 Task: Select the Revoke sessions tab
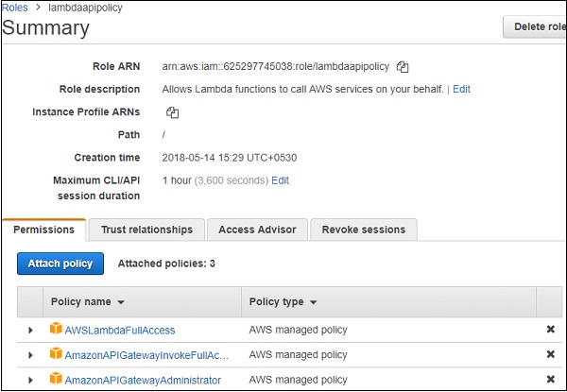tap(364, 230)
